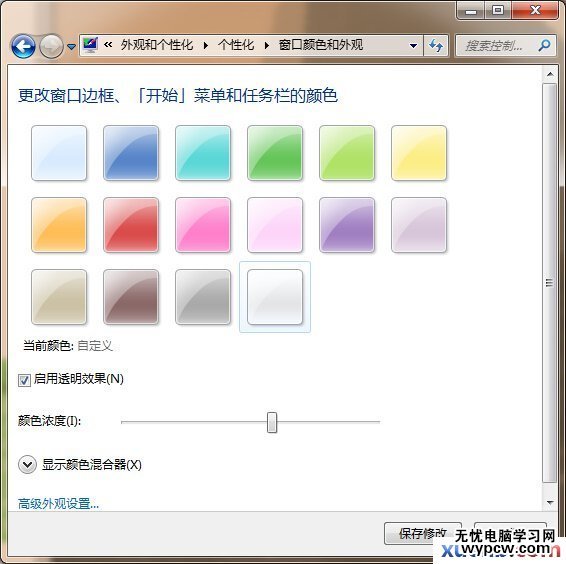
Task: Select the brown color swatch
Action: pyautogui.click(x=131, y=297)
